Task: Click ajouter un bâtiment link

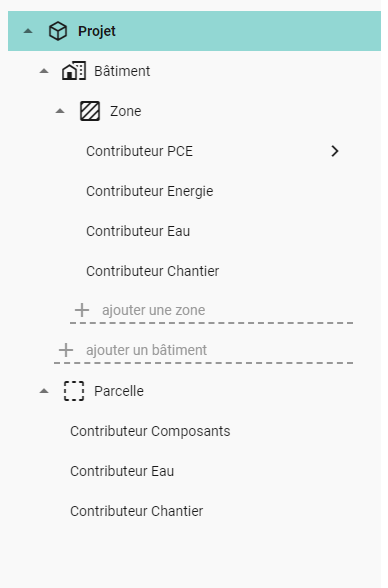Action: (x=146, y=350)
